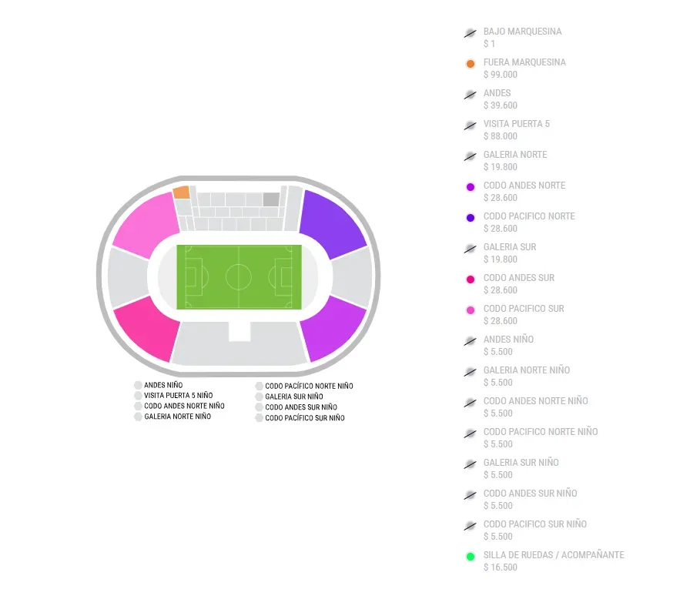
Task: Click the sold-out icon beside Galeria Norte $ 19.800
Action: (471, 156)
